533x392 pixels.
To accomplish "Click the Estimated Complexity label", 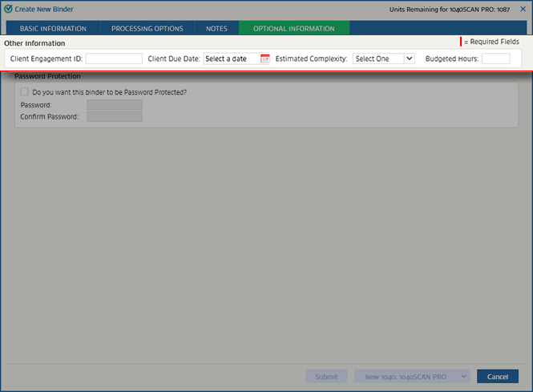I will pos(311,59).
